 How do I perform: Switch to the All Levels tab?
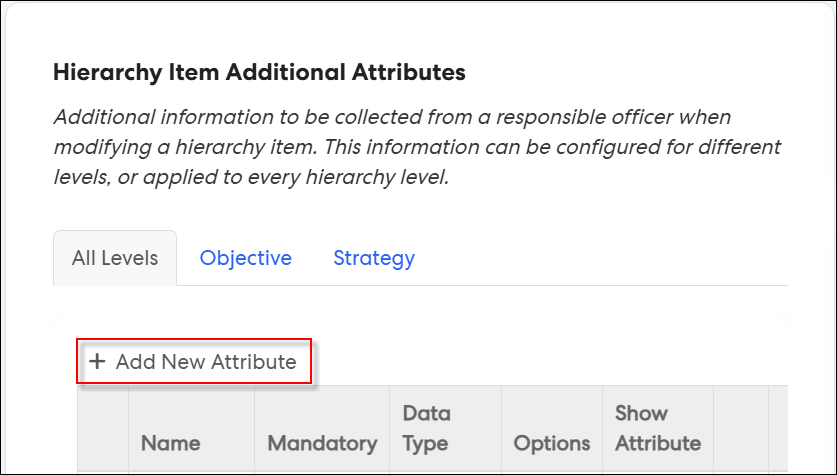[x=115, y=258]
